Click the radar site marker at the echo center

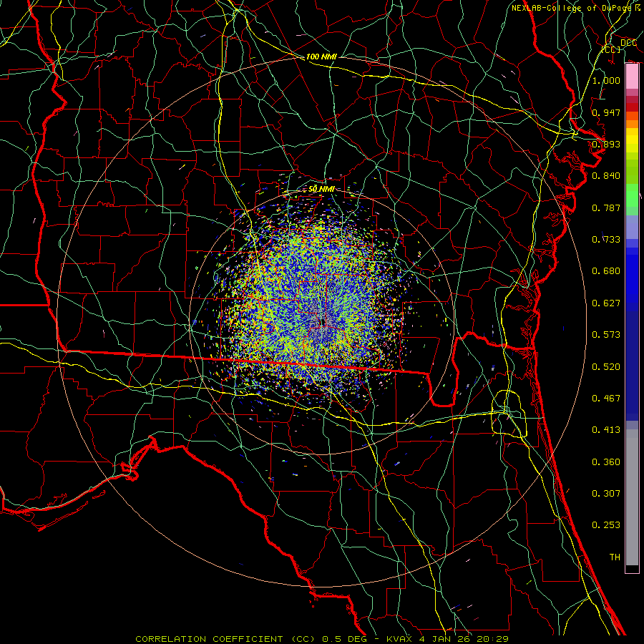pyautogui.click(x=323, y=321)
